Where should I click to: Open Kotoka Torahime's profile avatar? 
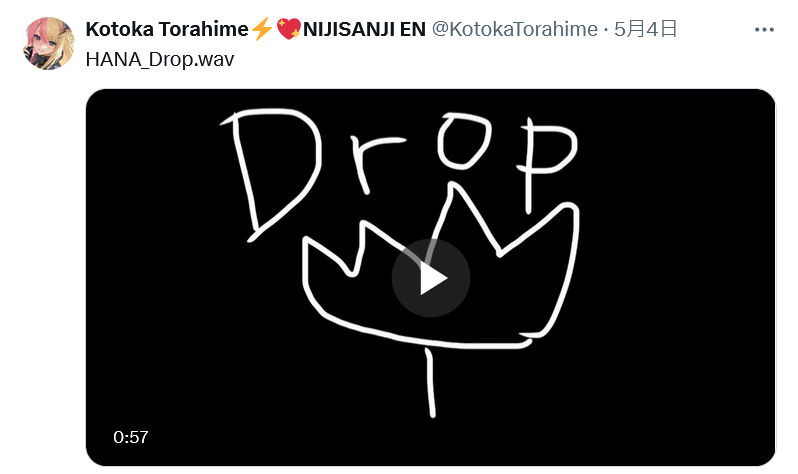pos(49,43)
